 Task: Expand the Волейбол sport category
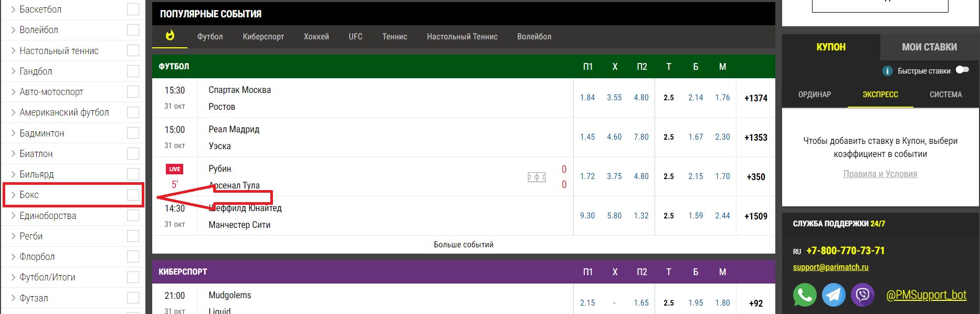(13, 30)
